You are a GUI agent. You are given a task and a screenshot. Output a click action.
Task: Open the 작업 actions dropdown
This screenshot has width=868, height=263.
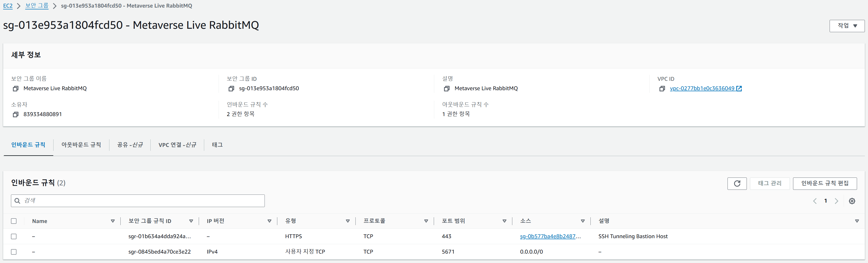847,26
